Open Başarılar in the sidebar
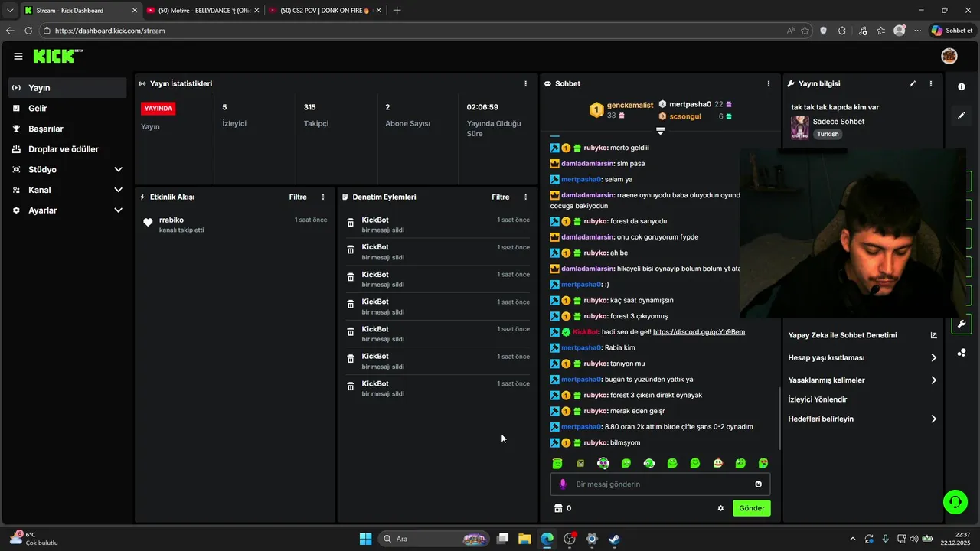Screen dimensions: 980x551 pos(68,129)
